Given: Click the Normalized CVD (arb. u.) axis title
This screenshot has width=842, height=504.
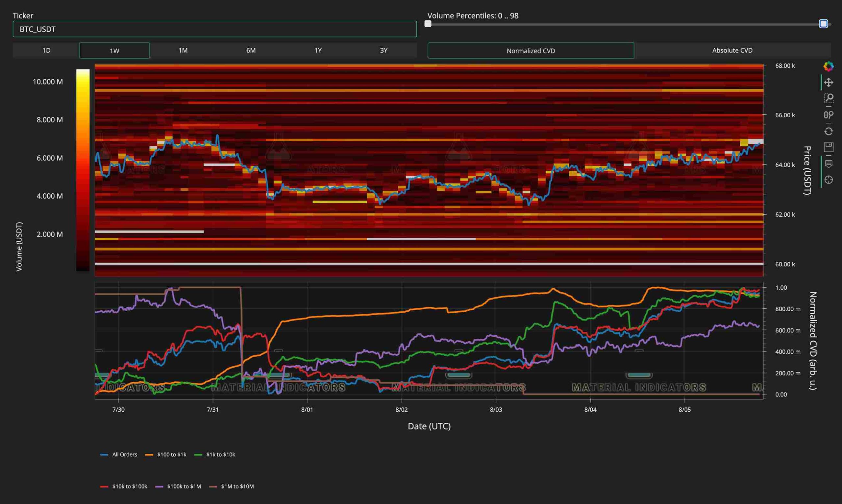Looking at the screenshot, I should click(813, 341).
